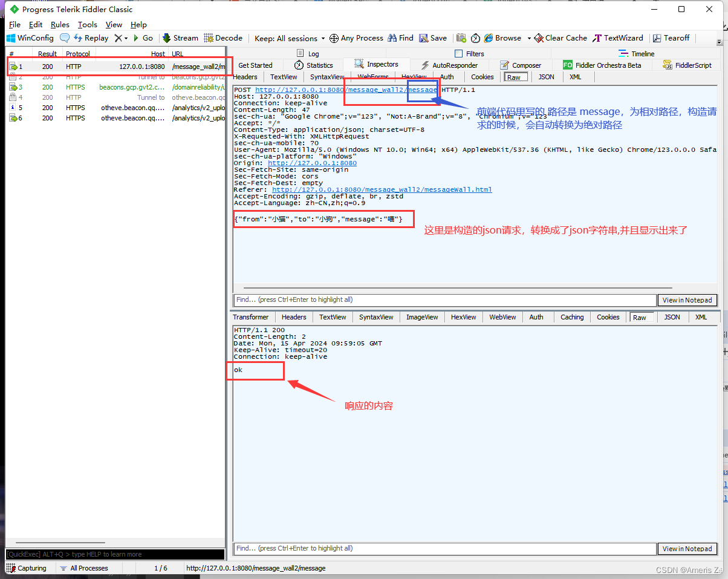Select session 5 otheve.beacon.qq row
728x579 pixels.
point(116,108)
